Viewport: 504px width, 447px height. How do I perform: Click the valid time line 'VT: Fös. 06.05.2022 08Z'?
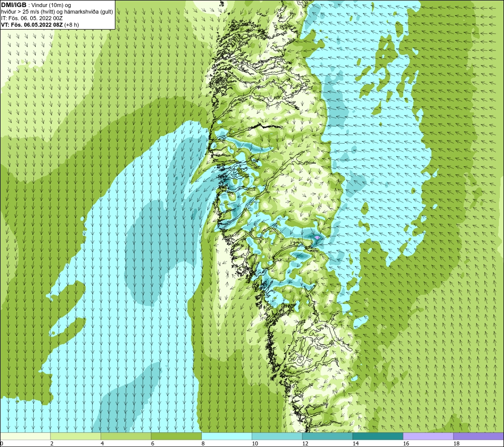point(32,24)
